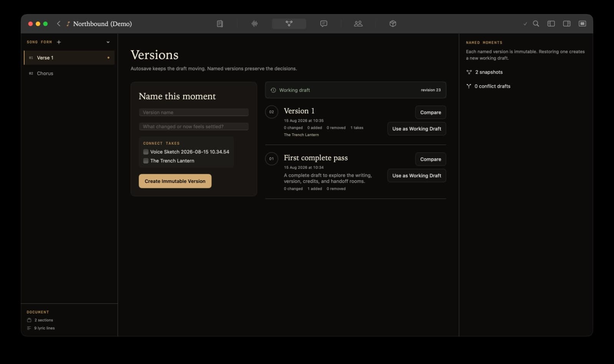Click the focus mode layout icon
This screenshot has width=614, height=364.
coord(582,24)
